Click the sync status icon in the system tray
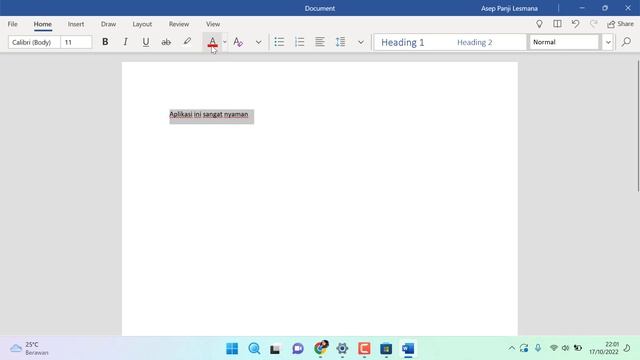 524,348
